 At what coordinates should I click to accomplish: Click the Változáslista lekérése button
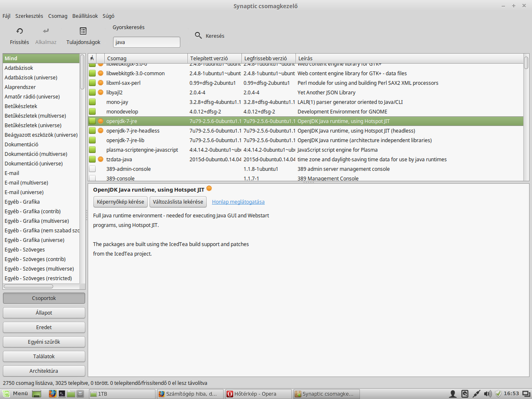178,202
